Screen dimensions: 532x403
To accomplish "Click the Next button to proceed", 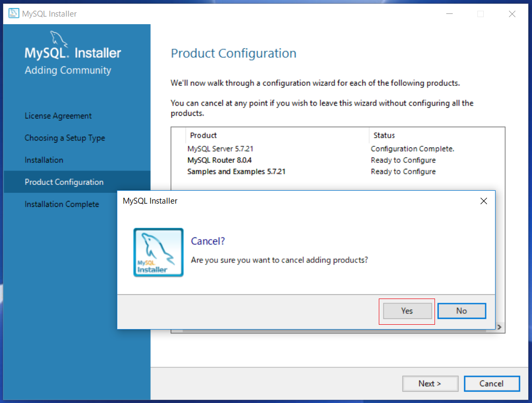I will tap(430, 383).
